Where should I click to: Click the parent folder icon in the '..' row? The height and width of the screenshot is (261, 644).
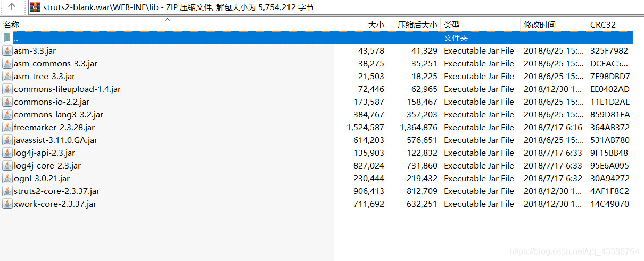click(7, 38)
